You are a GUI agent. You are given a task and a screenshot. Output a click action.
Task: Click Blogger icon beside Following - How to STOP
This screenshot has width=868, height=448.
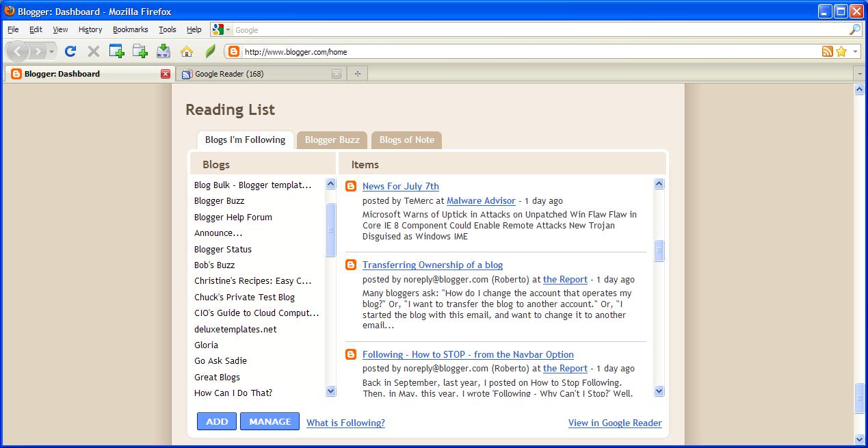(x=351, y=354)
